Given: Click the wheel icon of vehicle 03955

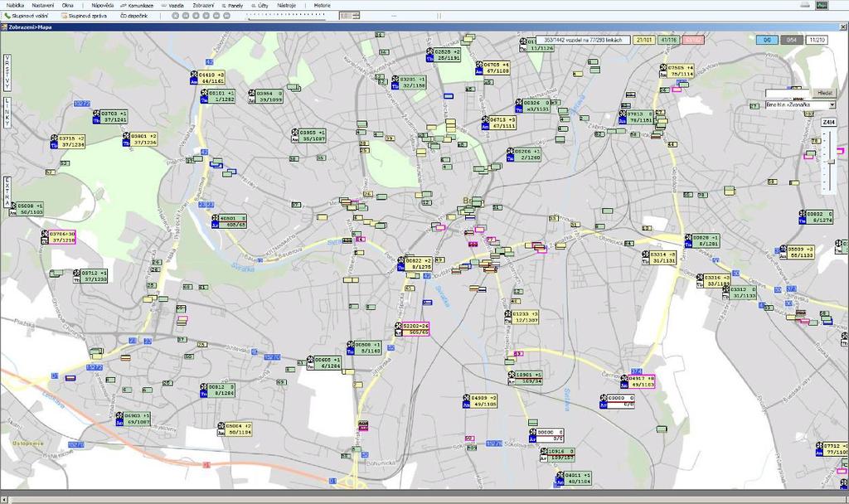Looking at the screenshot, I should pyautogui.click(x=295, y=132).
